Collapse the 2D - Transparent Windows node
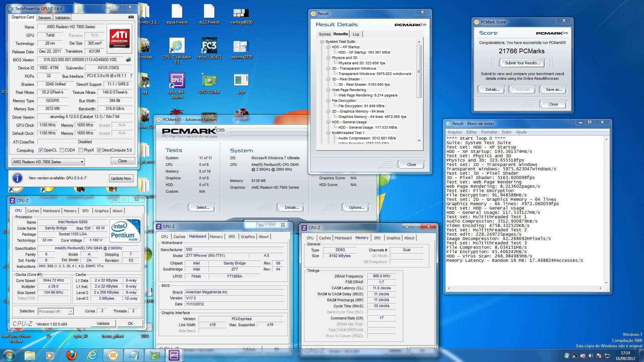This screenshot has width=644, height=362. click(328, 69)
